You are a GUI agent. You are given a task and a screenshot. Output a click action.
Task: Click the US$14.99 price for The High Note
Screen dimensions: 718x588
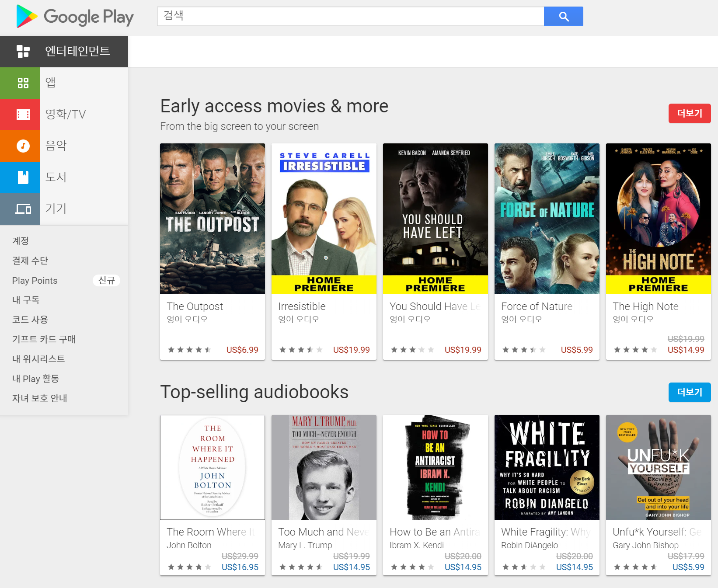686,350
